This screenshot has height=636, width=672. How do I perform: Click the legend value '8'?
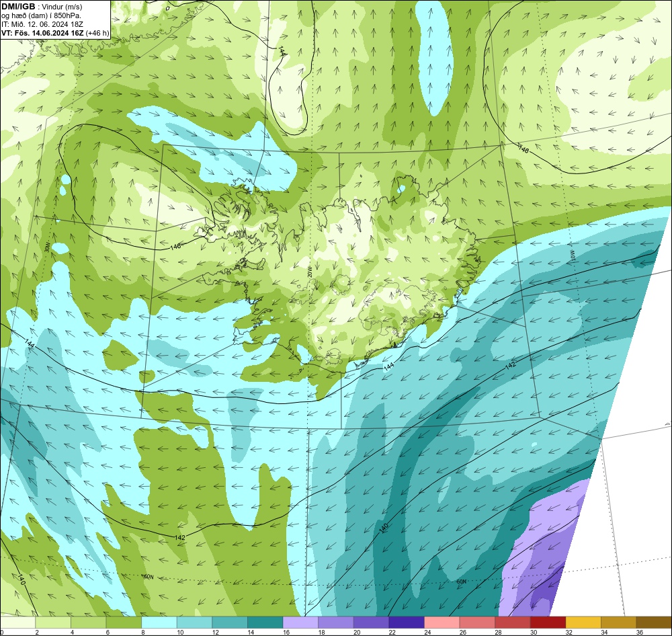point(142,632)
